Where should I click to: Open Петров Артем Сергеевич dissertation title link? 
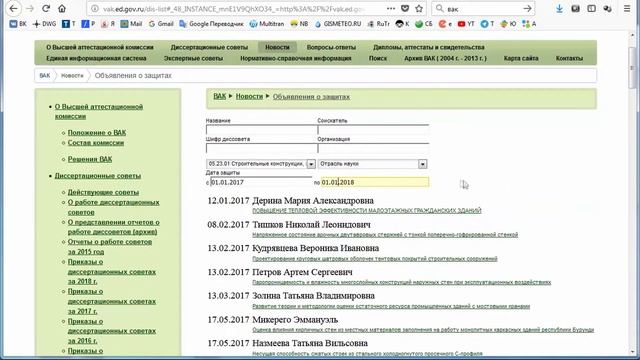(x=402, y=282)
